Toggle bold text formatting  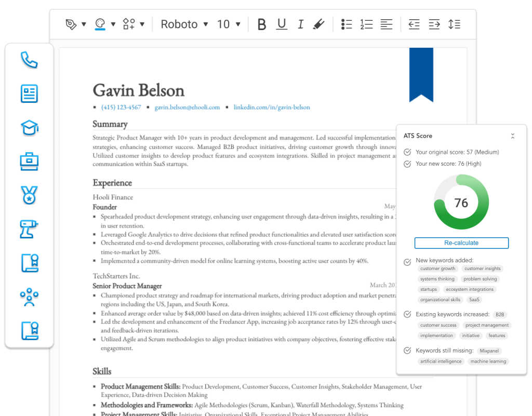(261, 24)
